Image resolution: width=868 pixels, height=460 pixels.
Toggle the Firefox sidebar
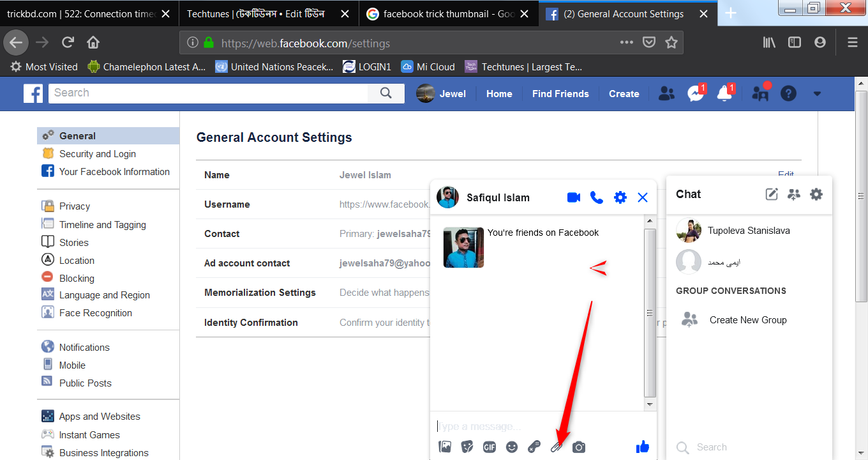795,43
